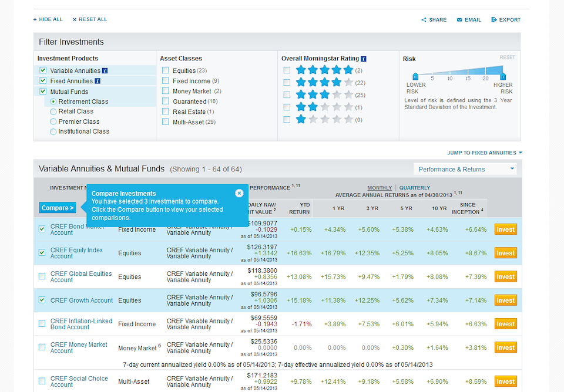Open CREF Growth Account link
Viewport: 564px width, 392px height.
click(82, 300)
